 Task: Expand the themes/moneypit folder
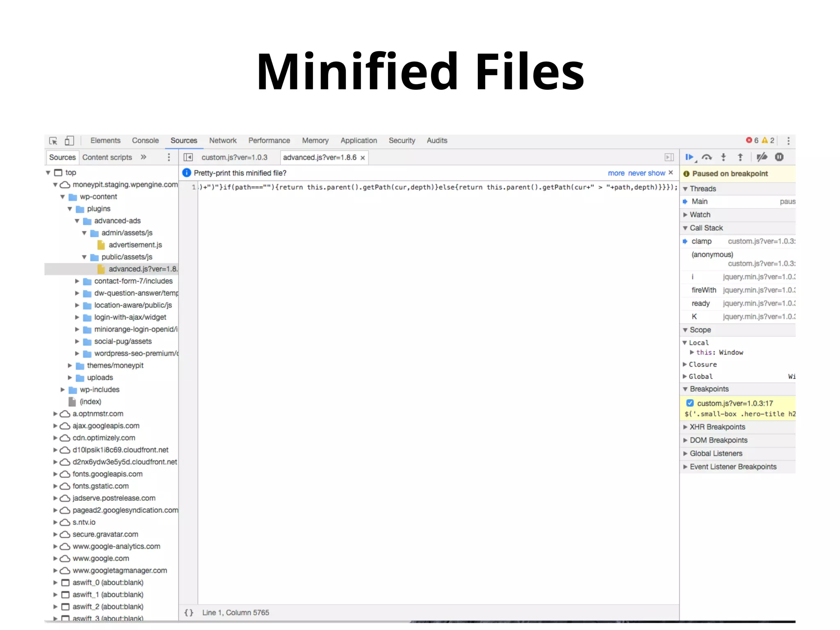tap(70, 365)
